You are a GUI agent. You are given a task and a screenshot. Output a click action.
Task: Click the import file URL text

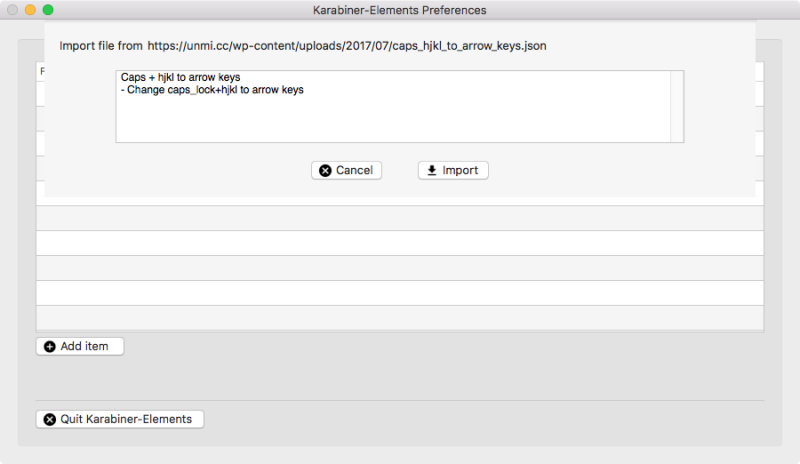tap(347, 46)
